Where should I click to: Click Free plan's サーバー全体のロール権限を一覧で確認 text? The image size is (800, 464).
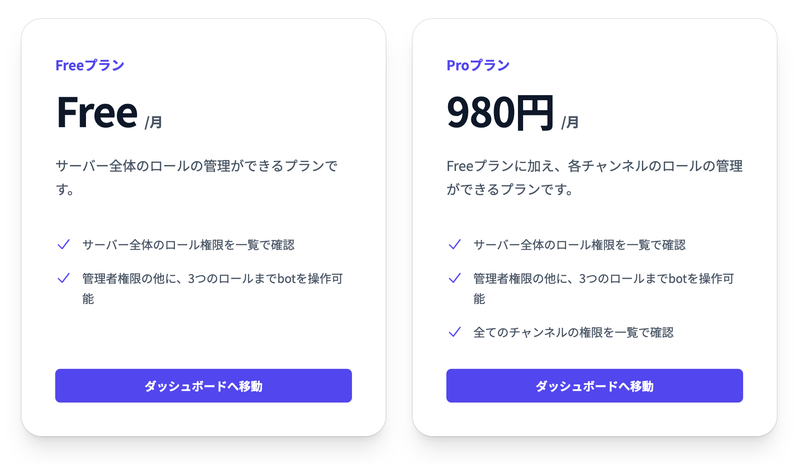pos(188,244)
